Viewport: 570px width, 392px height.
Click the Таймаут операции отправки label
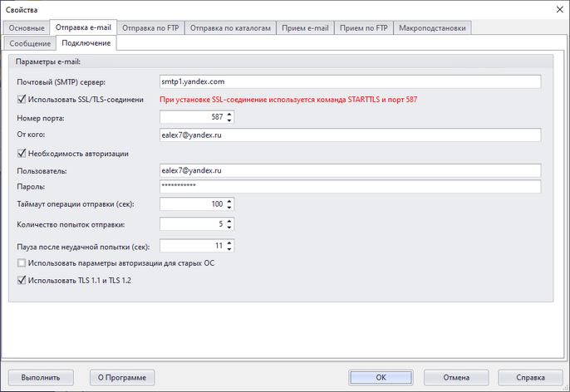pos(76,204)
